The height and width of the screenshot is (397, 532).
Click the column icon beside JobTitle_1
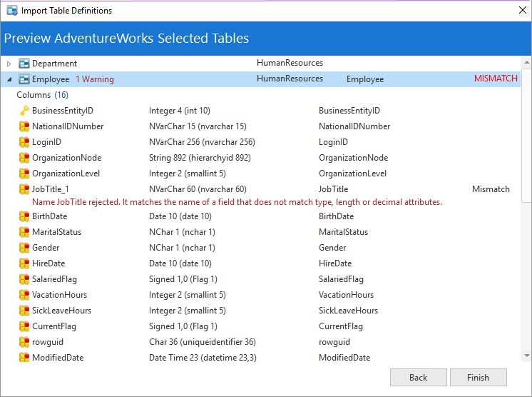point(24,189)
